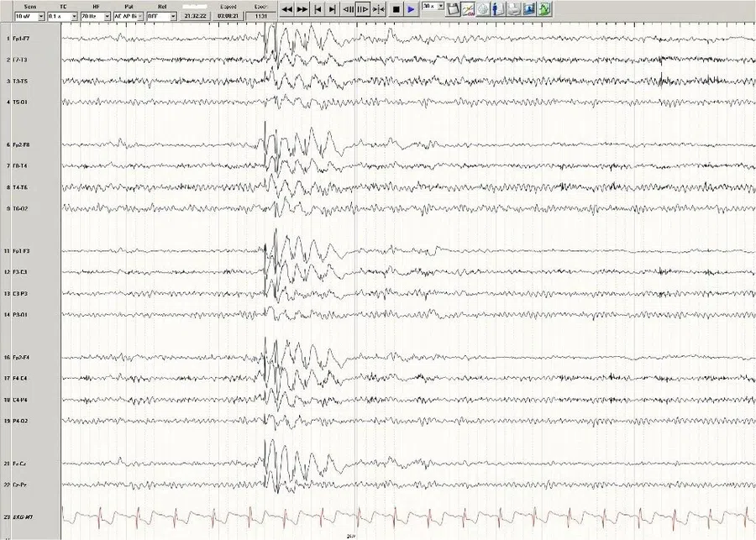Screen dimensions: 756x540
Task: Select channel label P3-O1
Action: click(x=20, y=314)
